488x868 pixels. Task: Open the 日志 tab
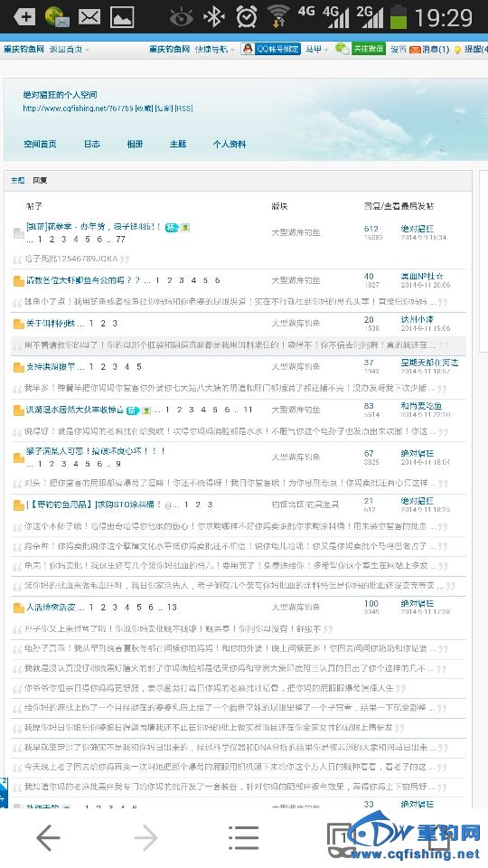[x=92, y=144]
